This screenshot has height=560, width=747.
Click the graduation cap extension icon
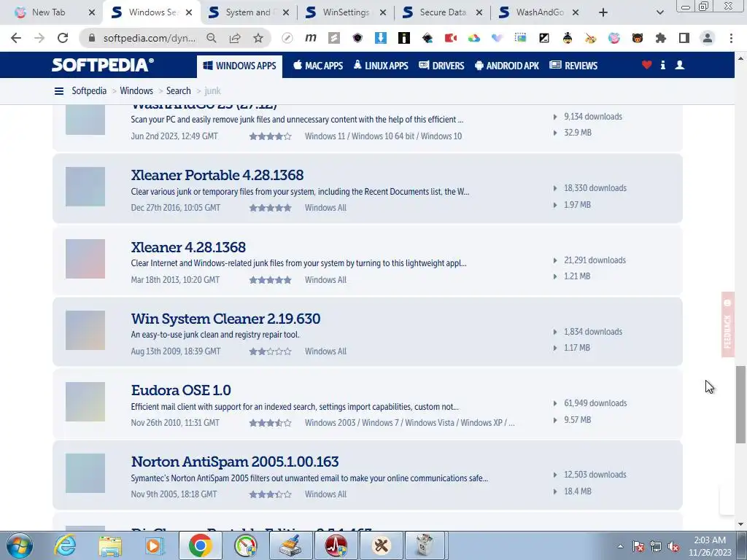[x=427, y=38]
